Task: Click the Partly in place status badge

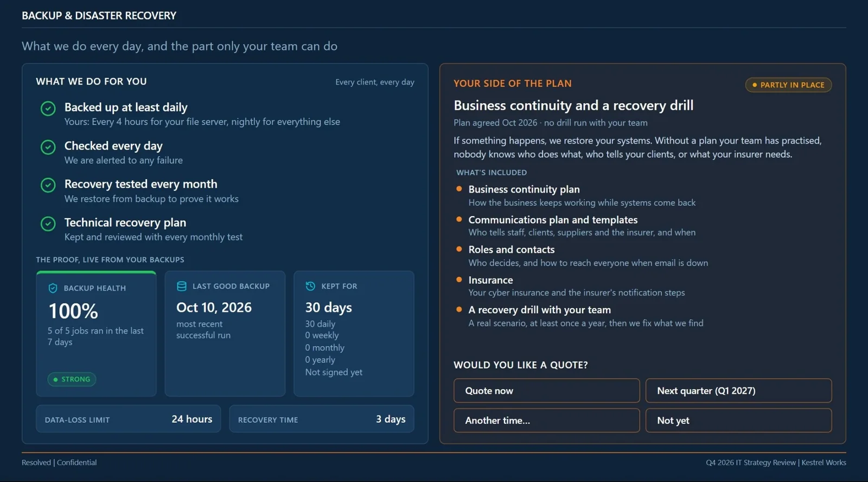Action: click(788, 85)
